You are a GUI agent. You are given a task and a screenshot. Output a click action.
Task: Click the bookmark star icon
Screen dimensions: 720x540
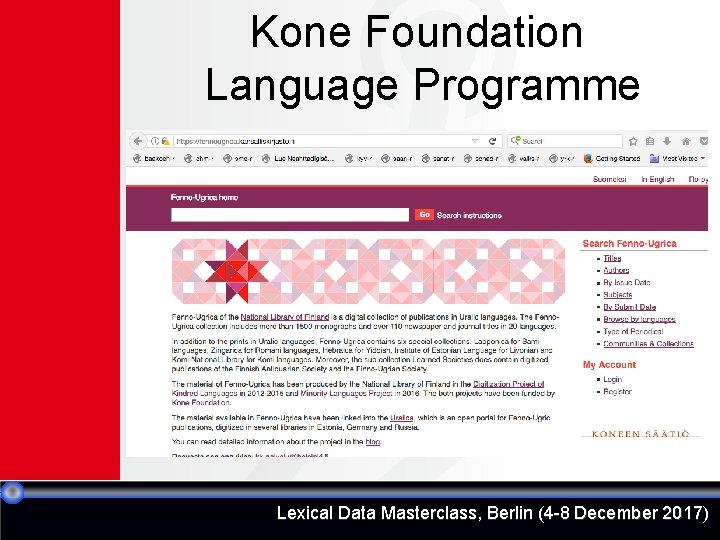tap(633, 141)
